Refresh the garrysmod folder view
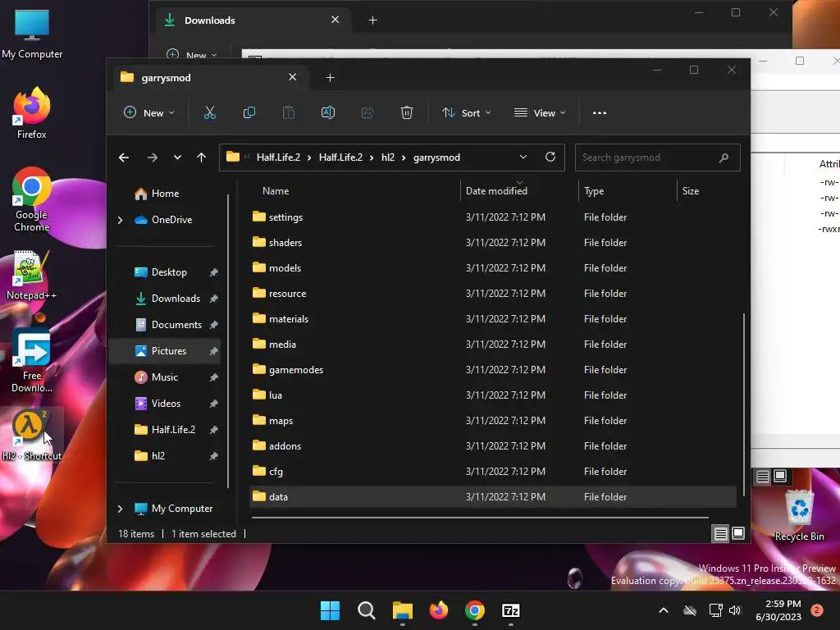Viewport: 840px width, 630px height. [550, 157]
